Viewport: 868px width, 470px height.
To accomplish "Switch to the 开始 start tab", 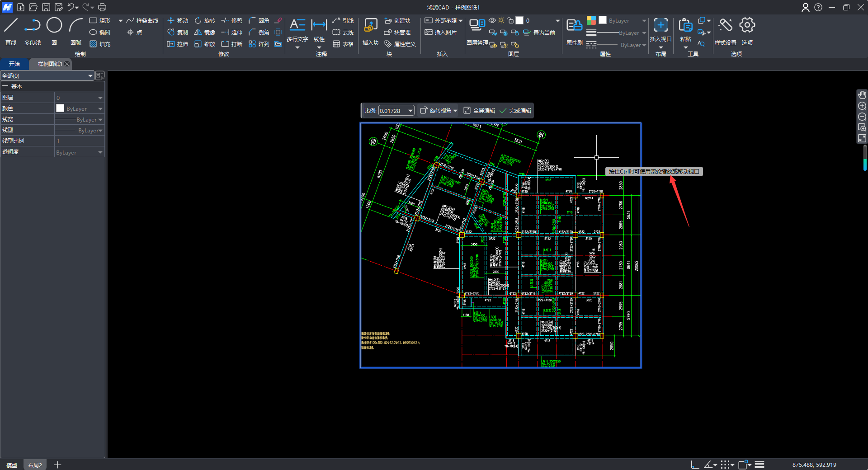I will coord(14,64).
